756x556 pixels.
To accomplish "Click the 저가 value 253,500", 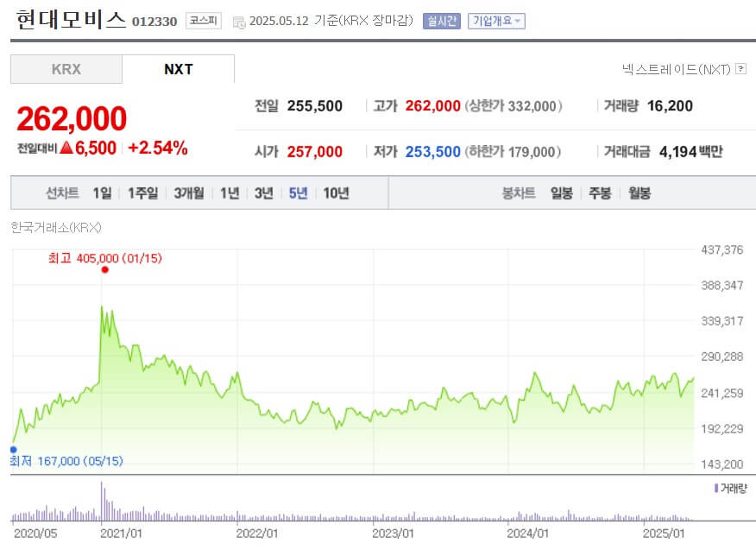I will [433, 152].
